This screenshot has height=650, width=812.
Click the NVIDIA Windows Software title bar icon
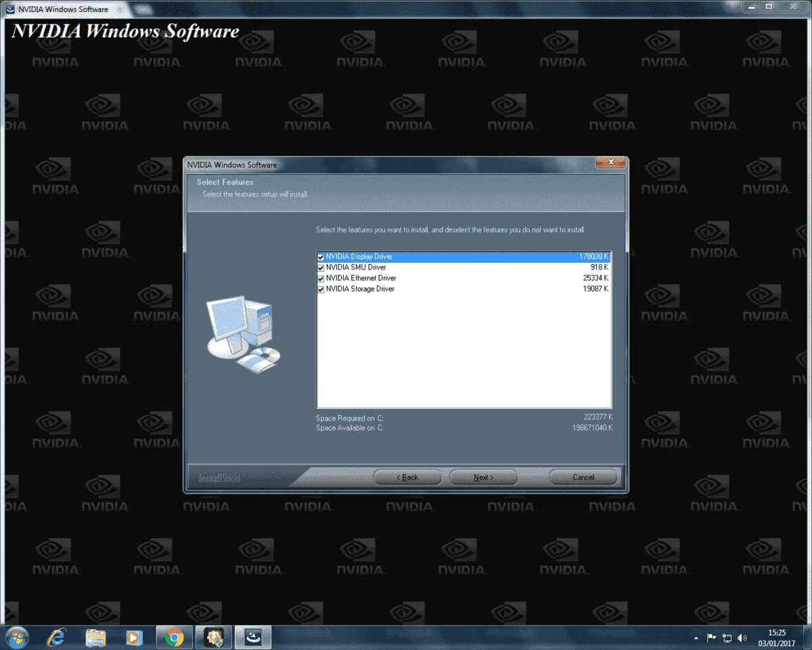[x=11, y=9]
